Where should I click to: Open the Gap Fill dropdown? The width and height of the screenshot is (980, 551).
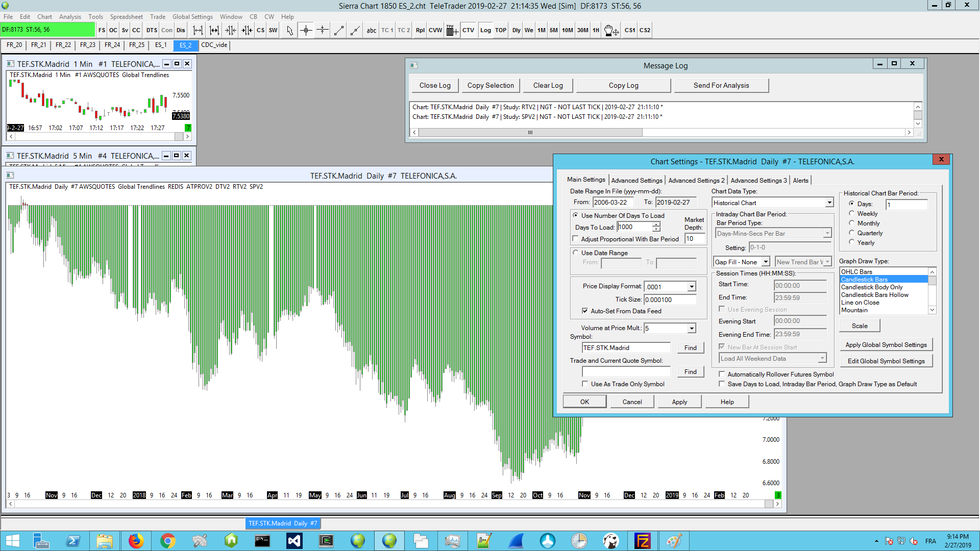pyautogui.click(x=766, y=262)
